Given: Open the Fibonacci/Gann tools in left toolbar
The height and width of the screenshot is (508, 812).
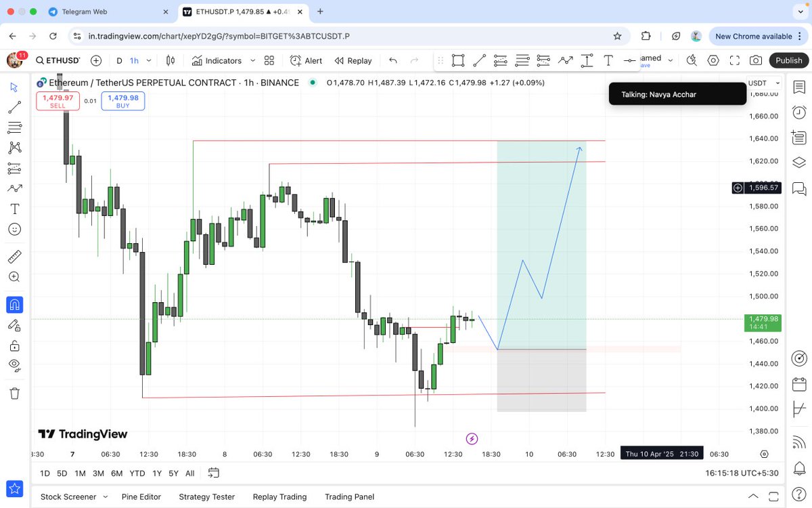Looking at the screenshot, I should click(14, 127).
